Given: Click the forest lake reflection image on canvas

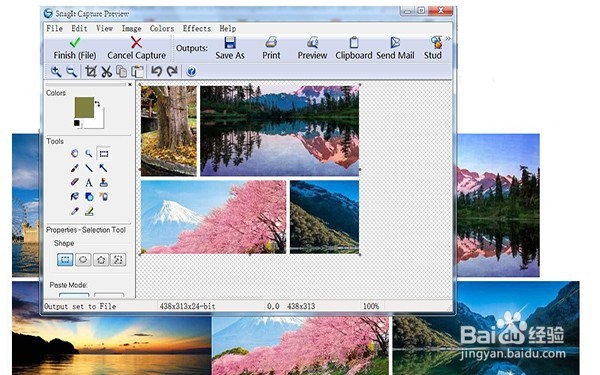Looking at the screenshot, I should tap(280, 130).
